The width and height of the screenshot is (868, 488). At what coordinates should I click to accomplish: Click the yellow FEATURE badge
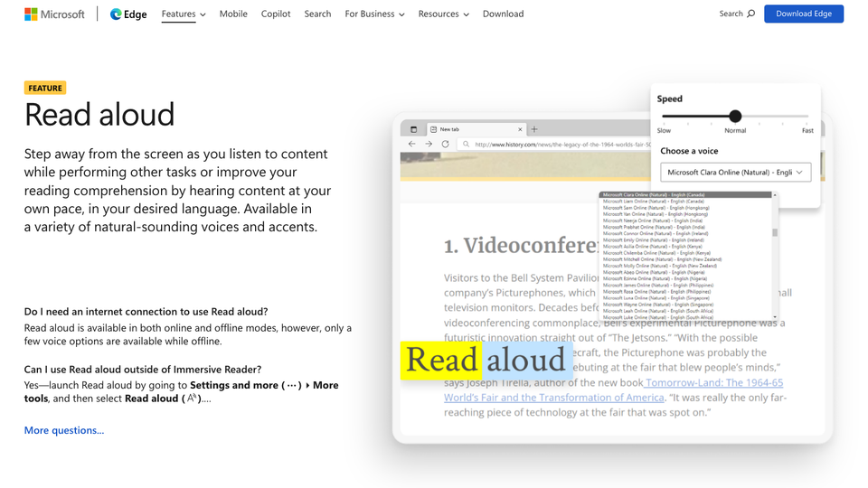(45, 88)
